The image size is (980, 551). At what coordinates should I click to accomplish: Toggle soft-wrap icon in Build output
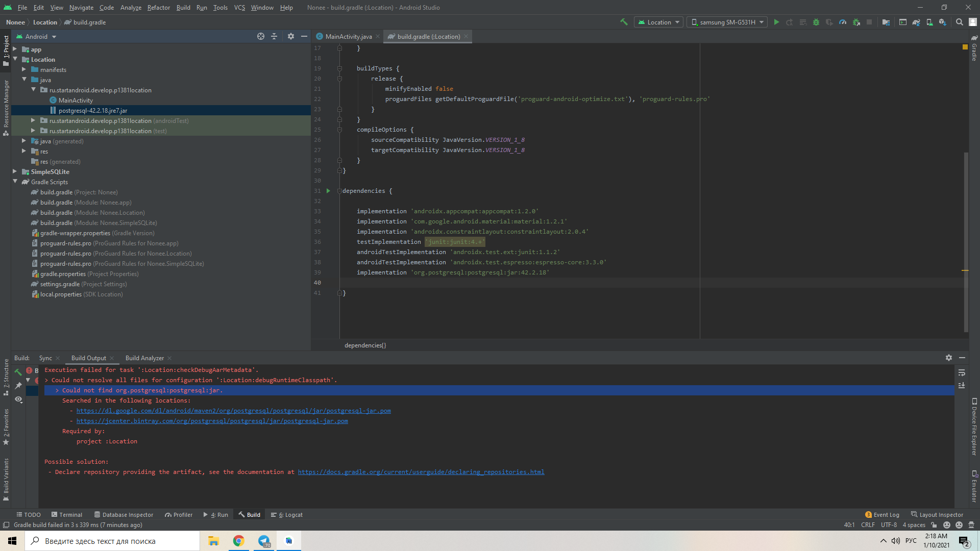tap(962, 372)
